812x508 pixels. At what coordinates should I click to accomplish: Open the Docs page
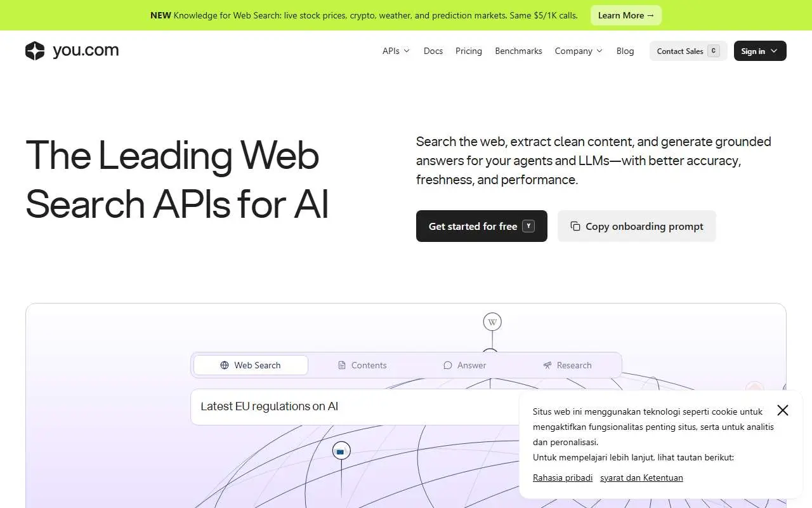(x=433, y=51)
